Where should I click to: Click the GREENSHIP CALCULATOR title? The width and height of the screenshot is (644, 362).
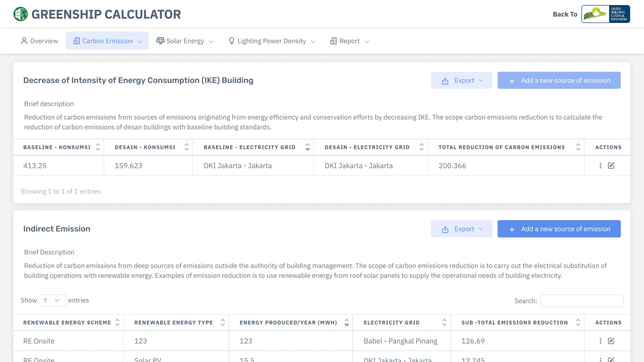pos(106,14)
